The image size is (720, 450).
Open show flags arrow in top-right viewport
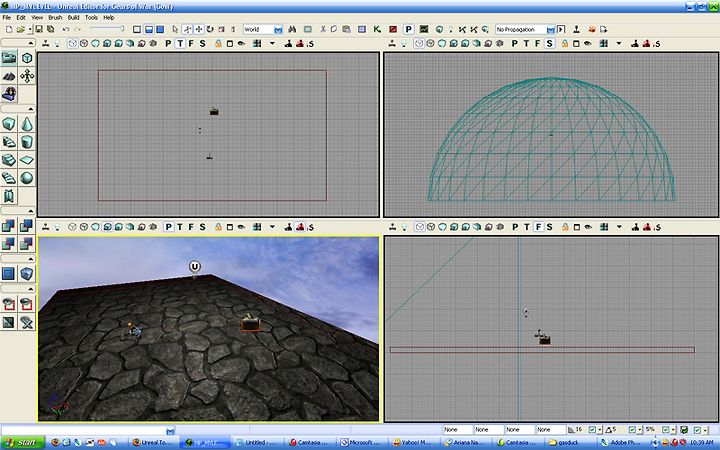619,44
